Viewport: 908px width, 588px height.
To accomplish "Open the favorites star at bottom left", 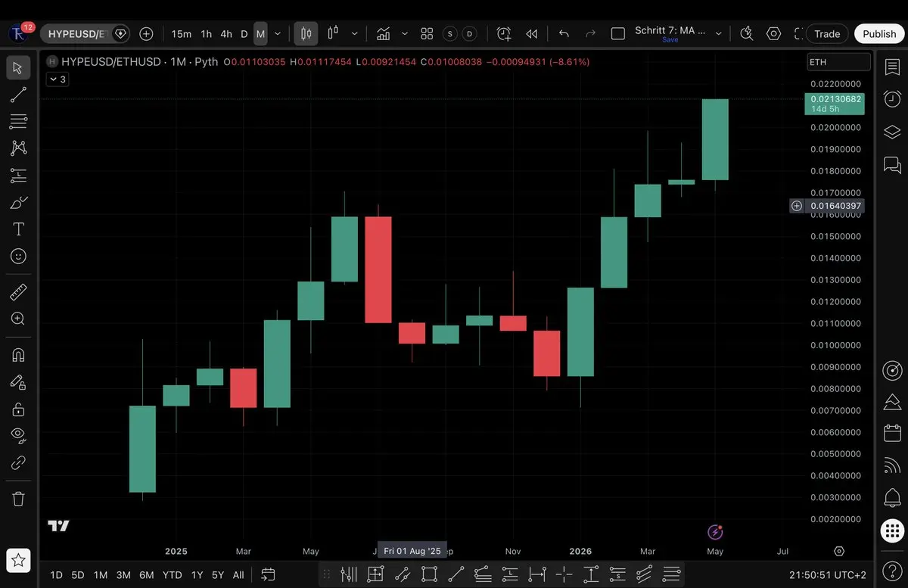I will (18, 560).
